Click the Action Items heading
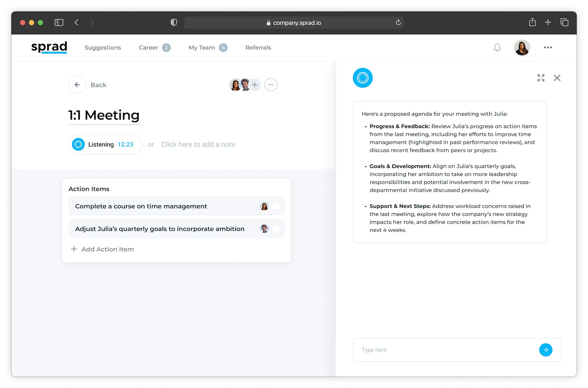 click(89, 189)
